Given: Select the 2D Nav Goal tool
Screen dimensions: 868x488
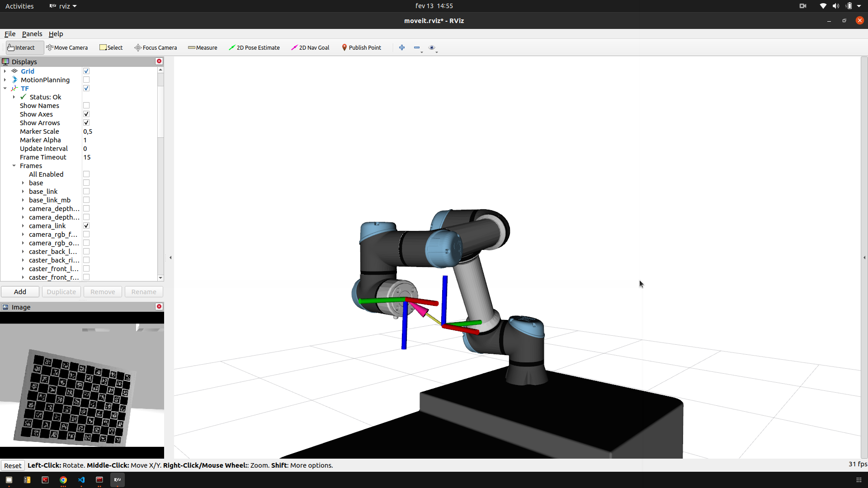Looking at the screenshot, I should click(x=310, y=47).
